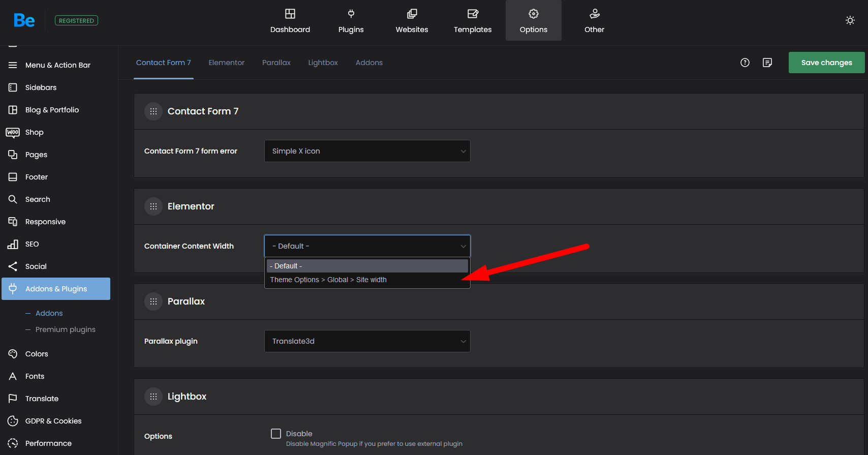Open Fonts settings
This screenshot has width=868, height=455.
(56, 376)
